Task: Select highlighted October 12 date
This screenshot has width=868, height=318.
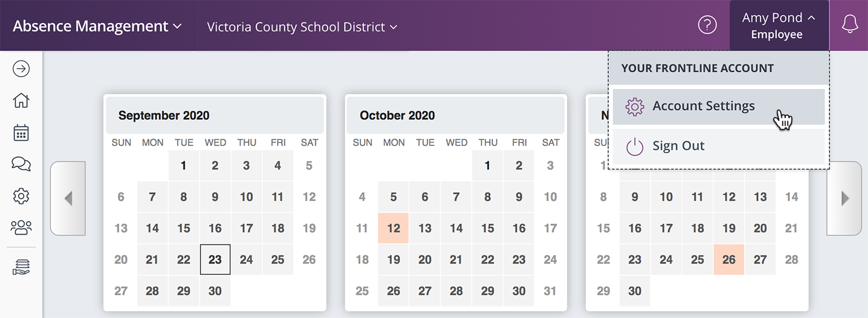Action: [393, 228]
